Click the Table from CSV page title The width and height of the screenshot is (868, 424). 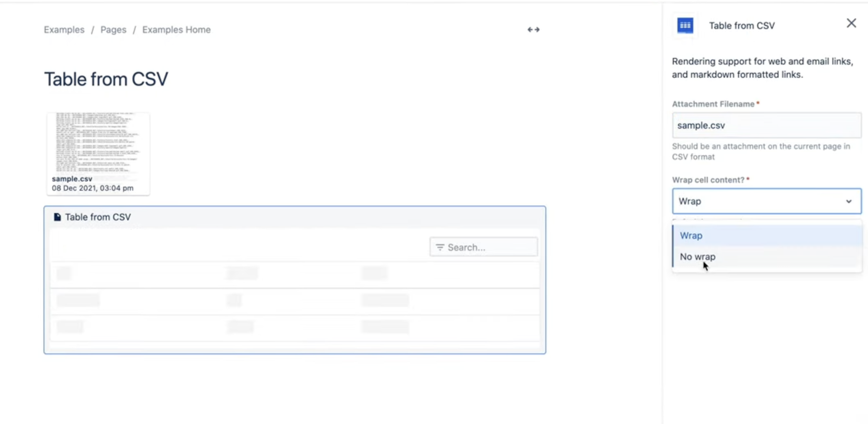pyautogui.click(x=106, y=79)
